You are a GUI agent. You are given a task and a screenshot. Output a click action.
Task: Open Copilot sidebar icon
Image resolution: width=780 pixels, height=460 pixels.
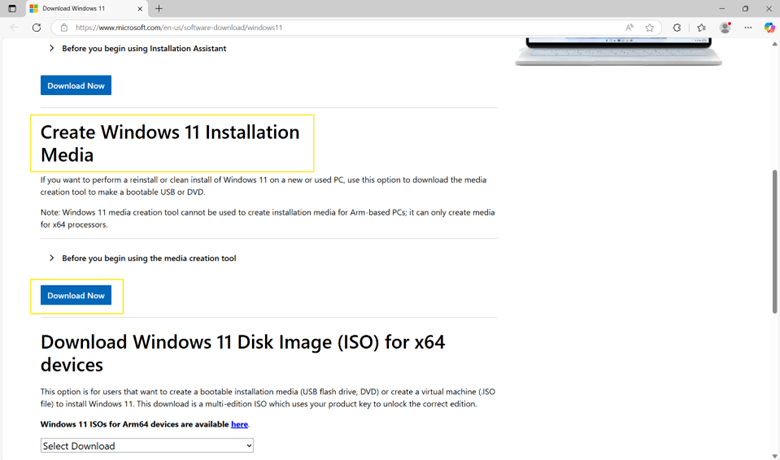pyautogui.click(x=769, y=27)
